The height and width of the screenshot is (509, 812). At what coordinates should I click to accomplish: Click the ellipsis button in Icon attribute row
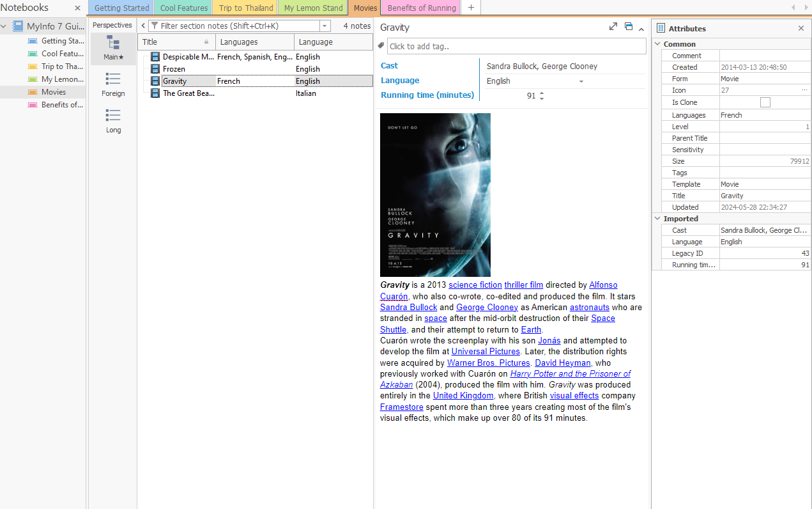(804, 91)
